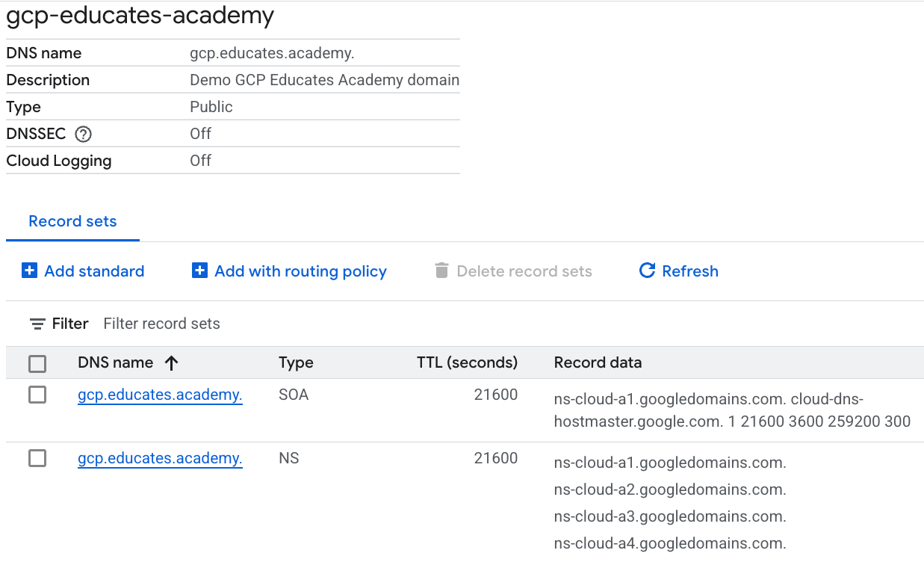
Task: Click the 21600 TTL value in NS row
Action: (496, 458)
